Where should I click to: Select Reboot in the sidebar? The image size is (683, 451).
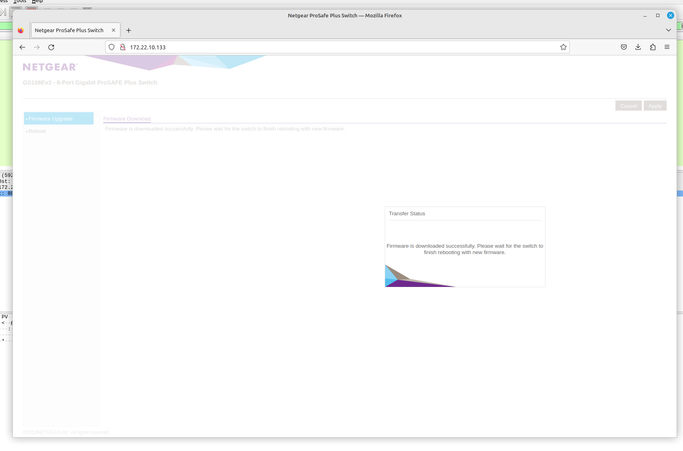point(37,131)
